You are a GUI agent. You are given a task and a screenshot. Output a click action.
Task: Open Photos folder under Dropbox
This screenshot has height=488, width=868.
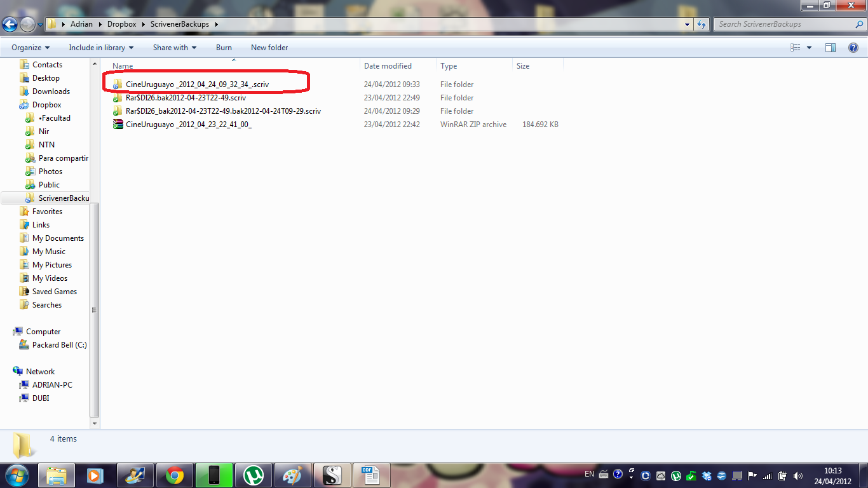pyautogui.click(x=50, y=172)
